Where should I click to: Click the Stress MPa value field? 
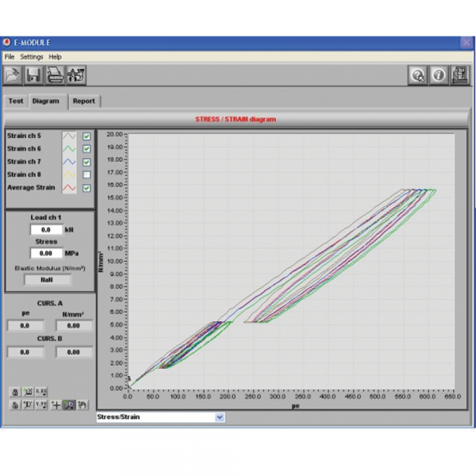(44, 253)
